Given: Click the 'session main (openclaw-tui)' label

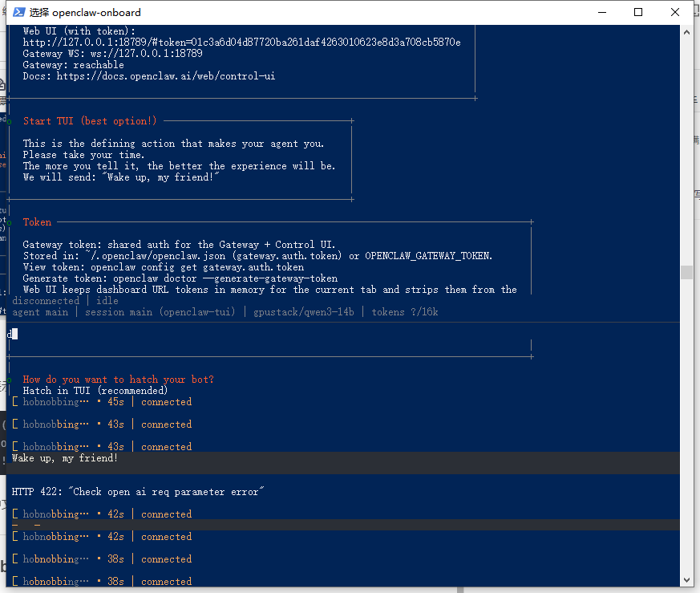Looking at the screenshot, I should pyautogui.click(x=160, y=312).
